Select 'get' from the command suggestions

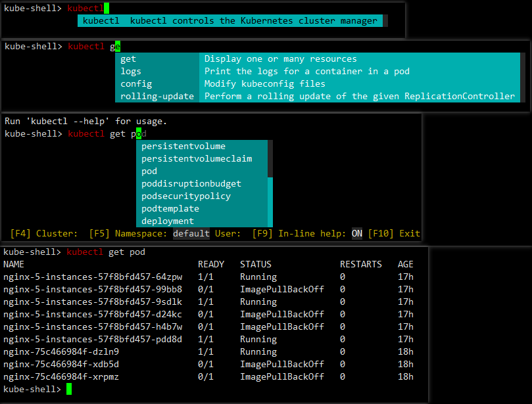[128, 58]
